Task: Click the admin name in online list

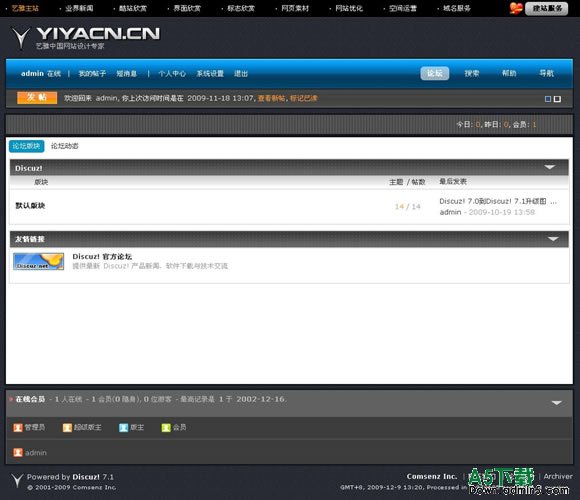Action: coord(36,452)
